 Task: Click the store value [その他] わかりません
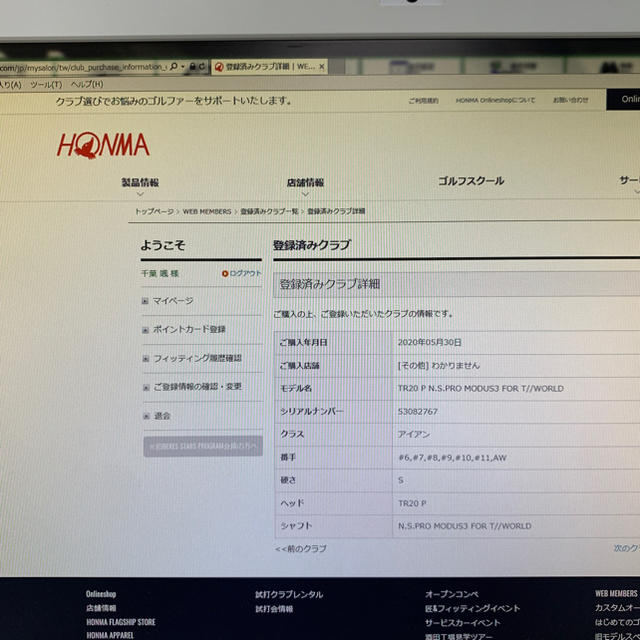439,365
